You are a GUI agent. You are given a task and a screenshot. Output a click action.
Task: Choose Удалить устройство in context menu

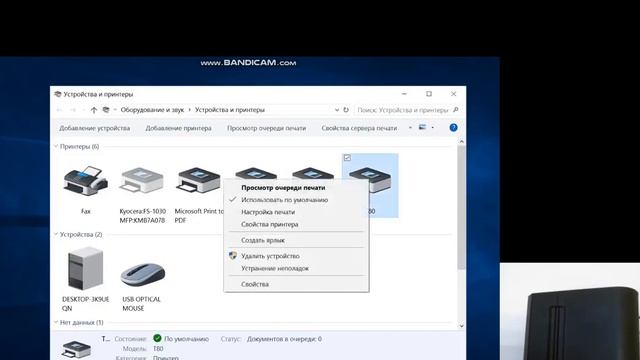tap(270, 256)
